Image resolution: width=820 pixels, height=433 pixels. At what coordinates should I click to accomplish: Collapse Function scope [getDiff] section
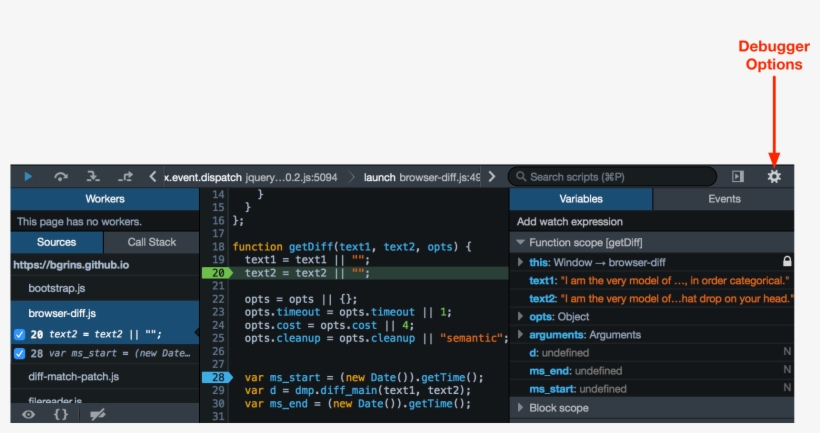[520, 242]
